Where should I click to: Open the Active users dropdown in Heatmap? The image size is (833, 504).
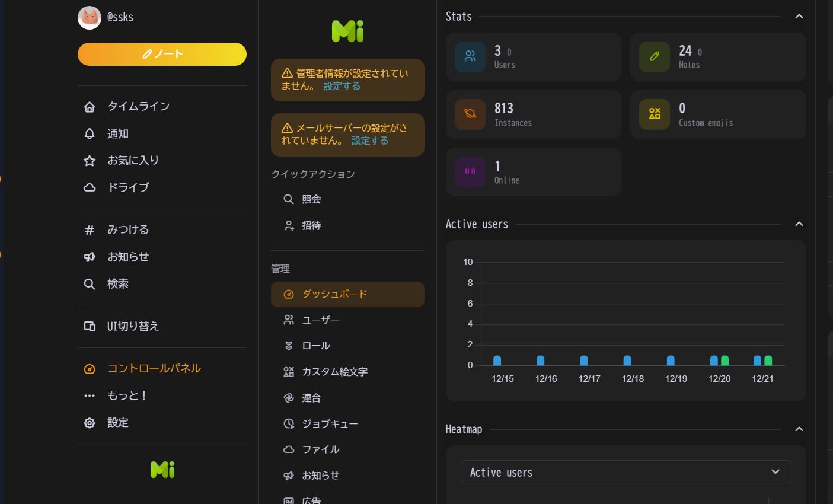pyautogui.click(x=625, y=472)
